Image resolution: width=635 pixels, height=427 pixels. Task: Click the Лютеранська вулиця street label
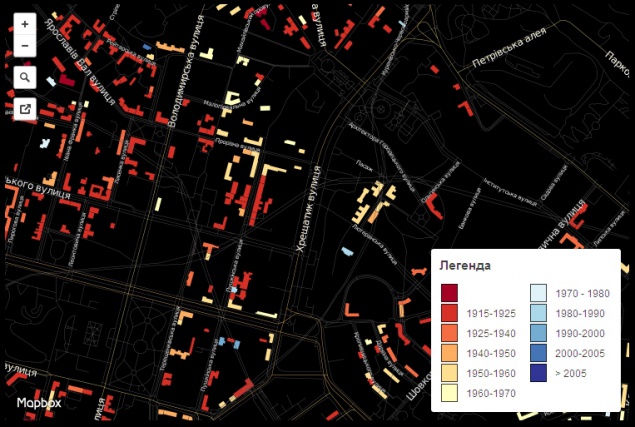click(374, 243)
